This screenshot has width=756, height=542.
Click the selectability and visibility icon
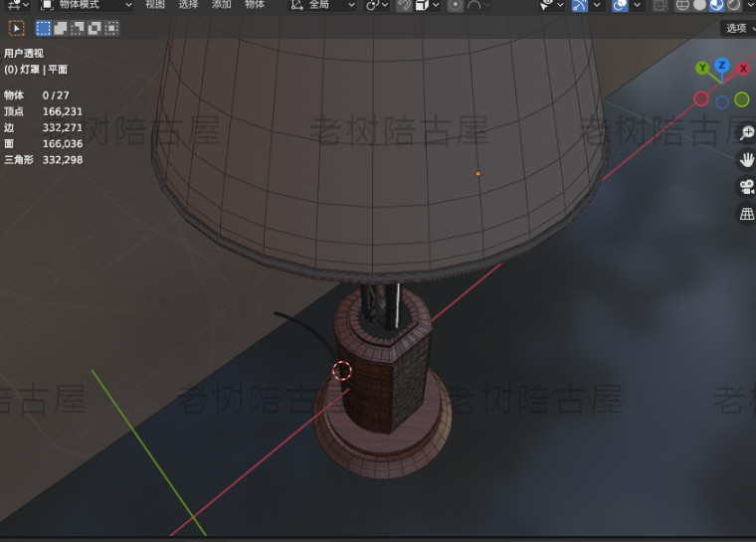(546, 5)
